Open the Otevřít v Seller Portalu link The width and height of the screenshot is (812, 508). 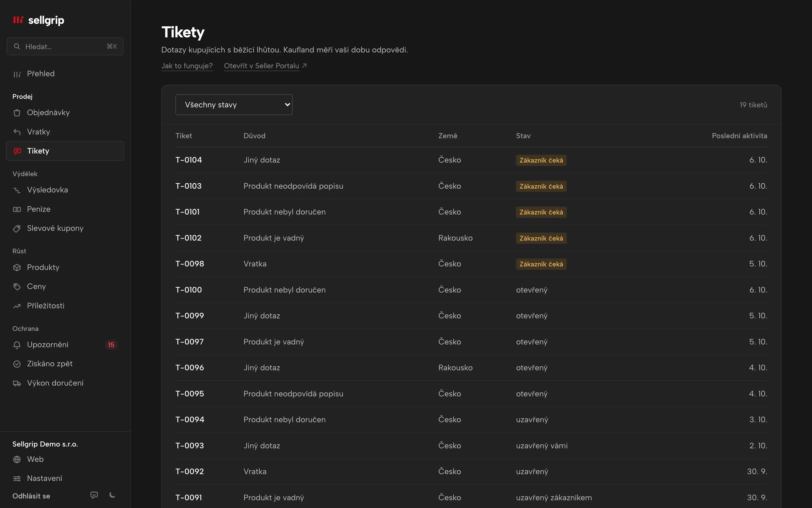tap(265, 66)
